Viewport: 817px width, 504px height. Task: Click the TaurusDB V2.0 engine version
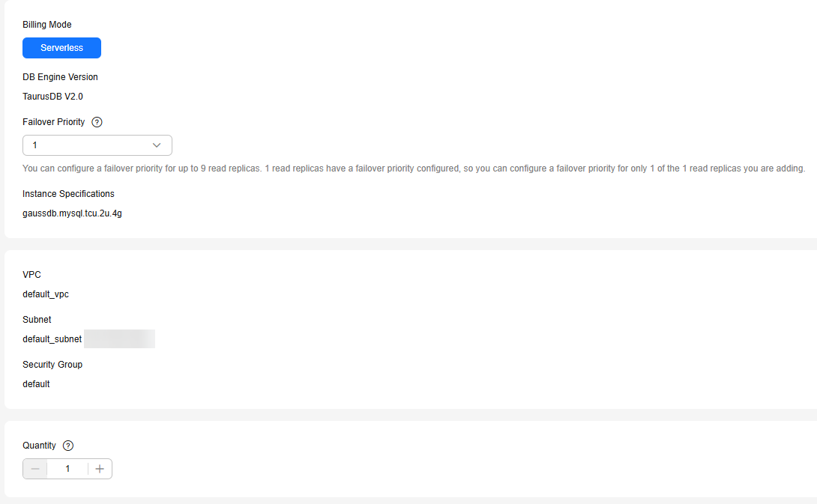coord(52,97)
